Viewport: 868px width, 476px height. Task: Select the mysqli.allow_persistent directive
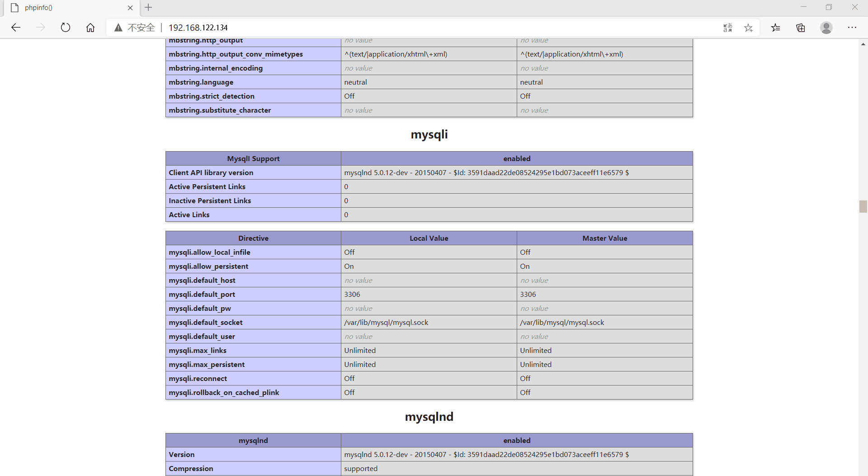click(x=208, y=266)
